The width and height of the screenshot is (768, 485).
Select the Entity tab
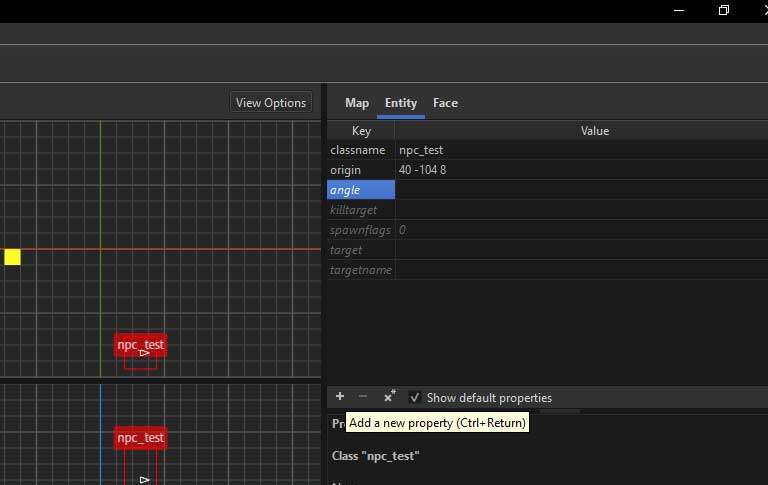[401, 103]
